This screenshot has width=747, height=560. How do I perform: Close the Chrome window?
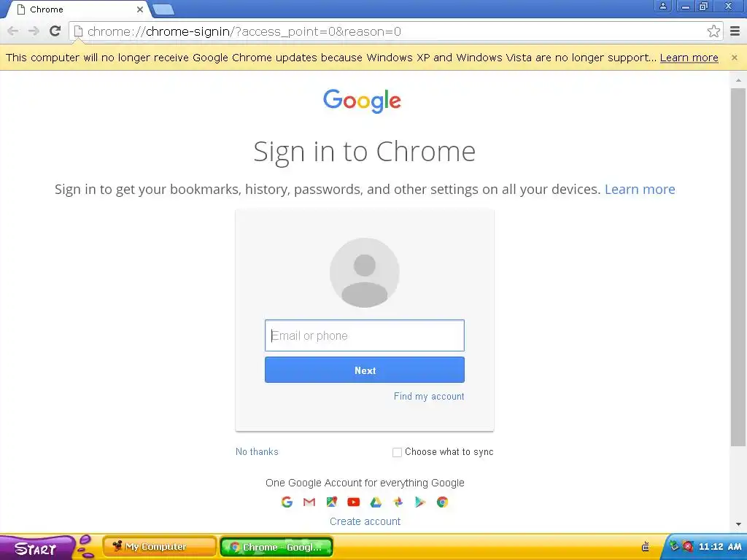(x=729, y=6)
